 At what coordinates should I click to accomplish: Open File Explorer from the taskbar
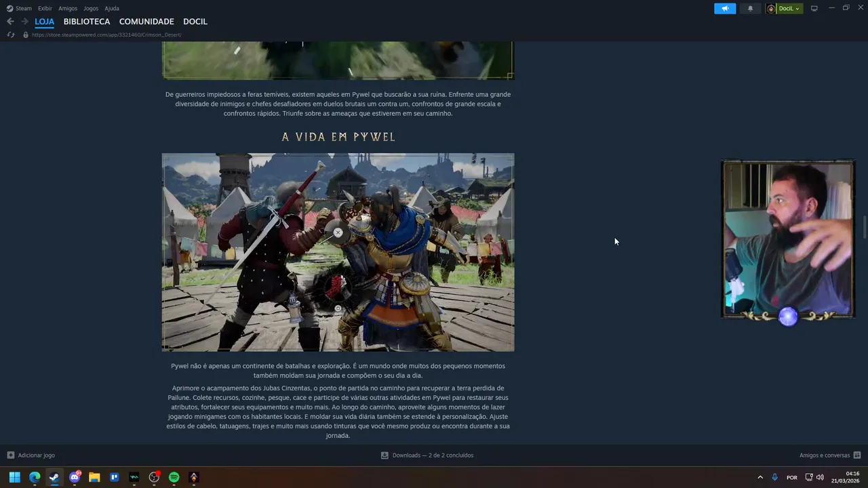pos(94,477)
